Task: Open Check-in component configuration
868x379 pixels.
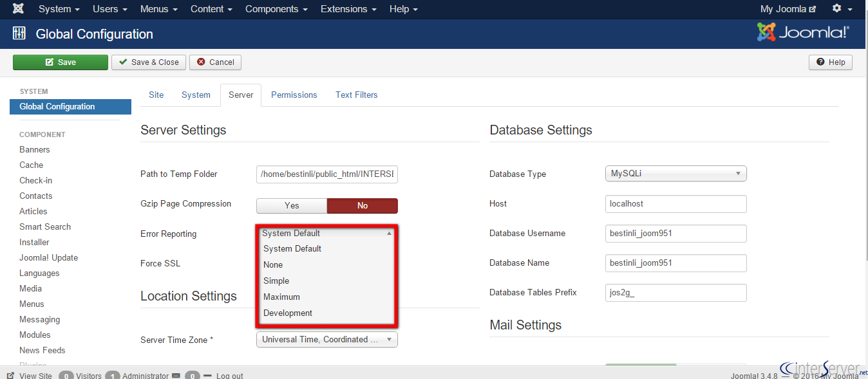Action: coord(36,180)
